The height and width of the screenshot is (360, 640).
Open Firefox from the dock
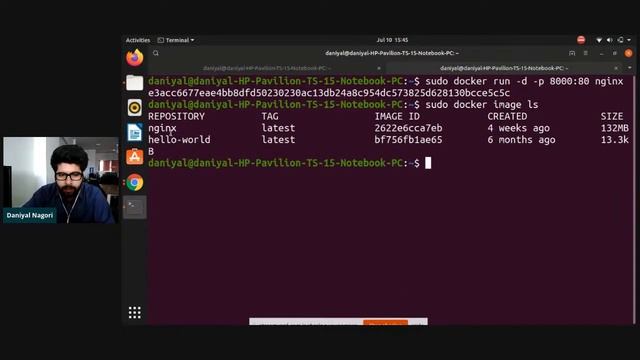pyautogui.click(x=135, y=58)
